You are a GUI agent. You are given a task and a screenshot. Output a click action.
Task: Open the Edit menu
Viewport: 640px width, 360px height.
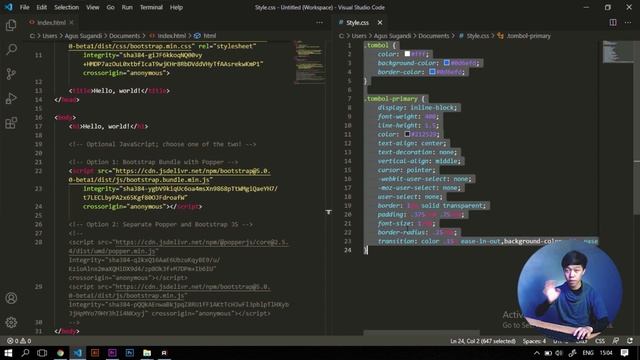click(41, 7)
